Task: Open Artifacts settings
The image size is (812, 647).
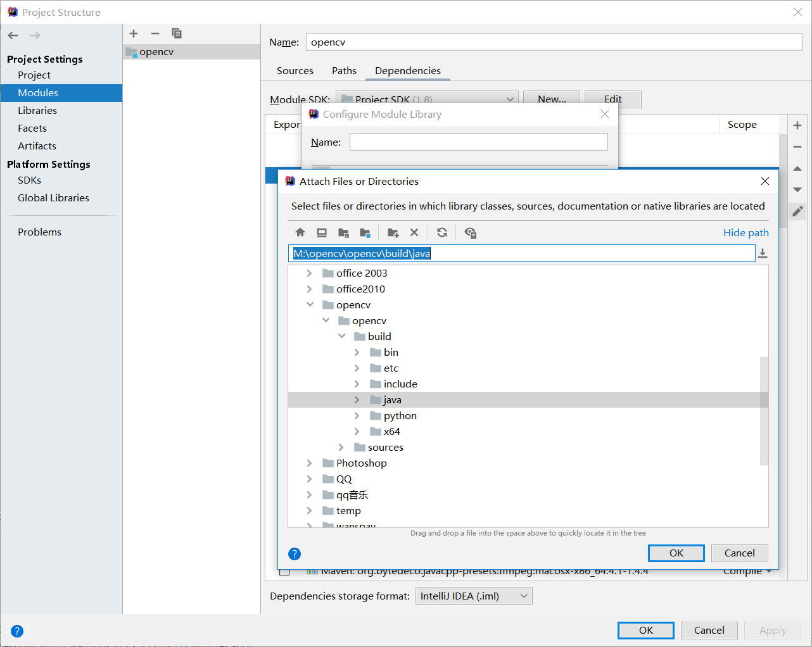Action: click(37, 146)
